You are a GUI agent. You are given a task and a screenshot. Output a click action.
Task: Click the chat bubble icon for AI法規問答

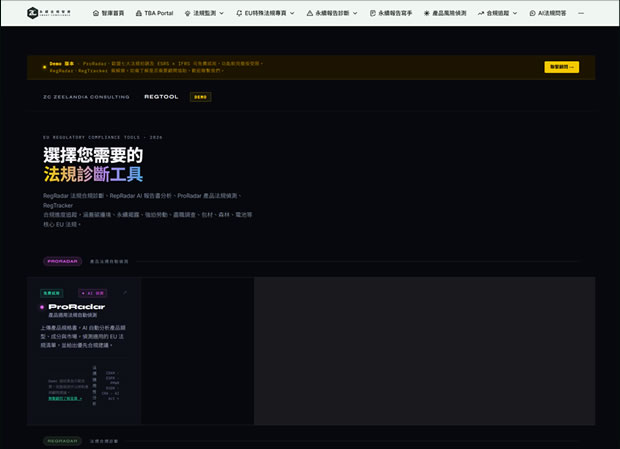coord(532,13)
